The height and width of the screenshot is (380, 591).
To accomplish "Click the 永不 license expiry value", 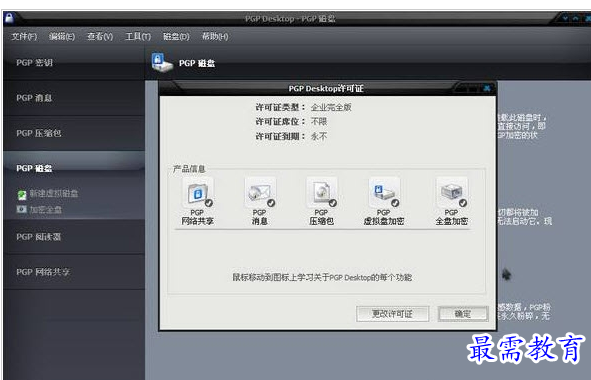I will pos(319,136).
